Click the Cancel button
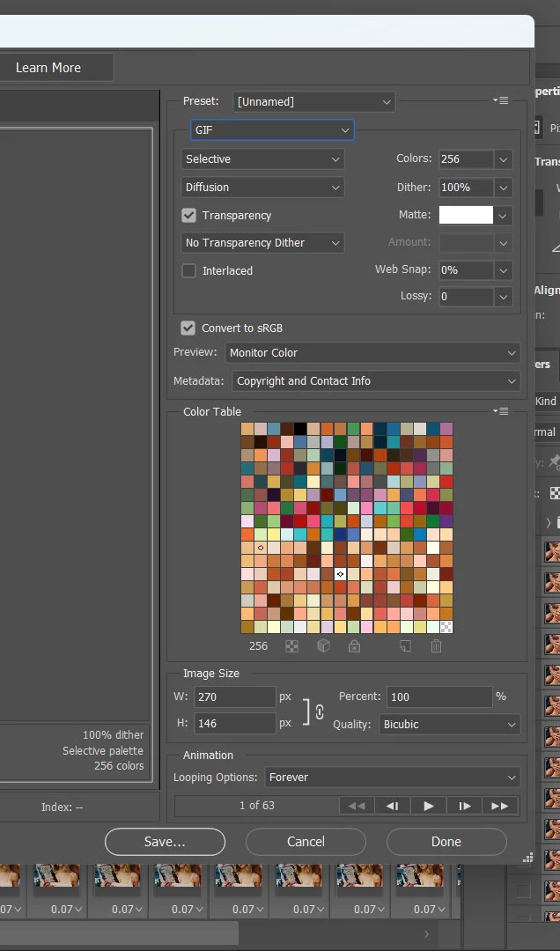Image resolution: width=560 pixels, height=951 pixels. click(x=306, y=842)
